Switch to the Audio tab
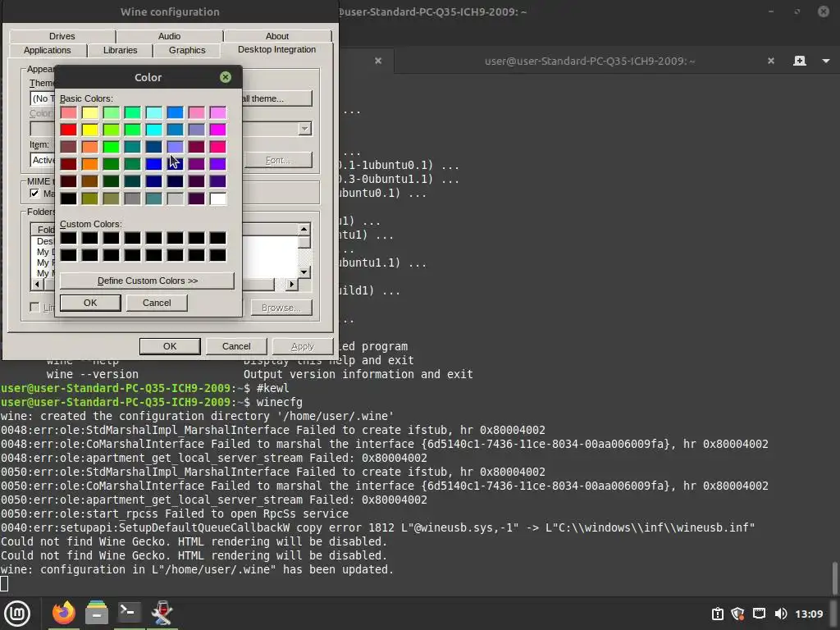840x630 pixels. click(x=169, y=36)
